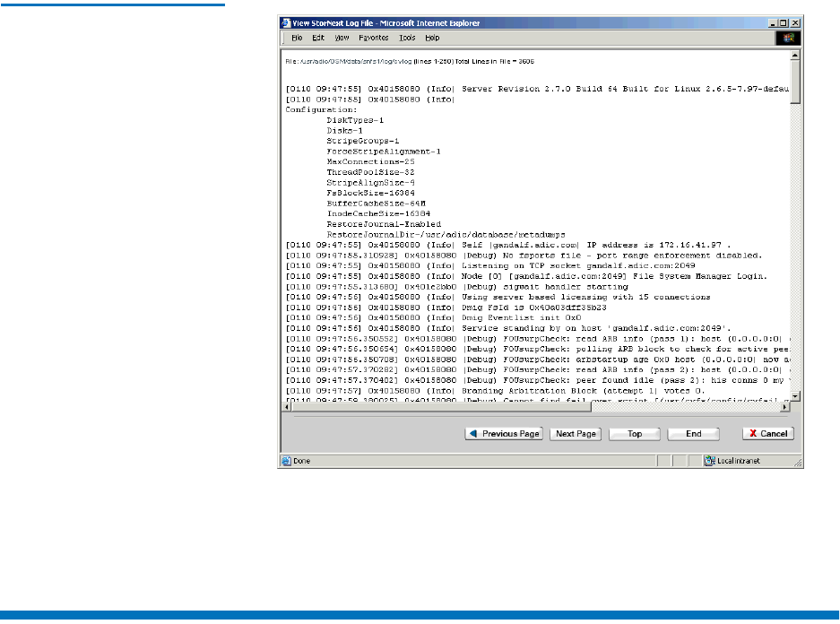Click the file path header with Total Lines

410,62
